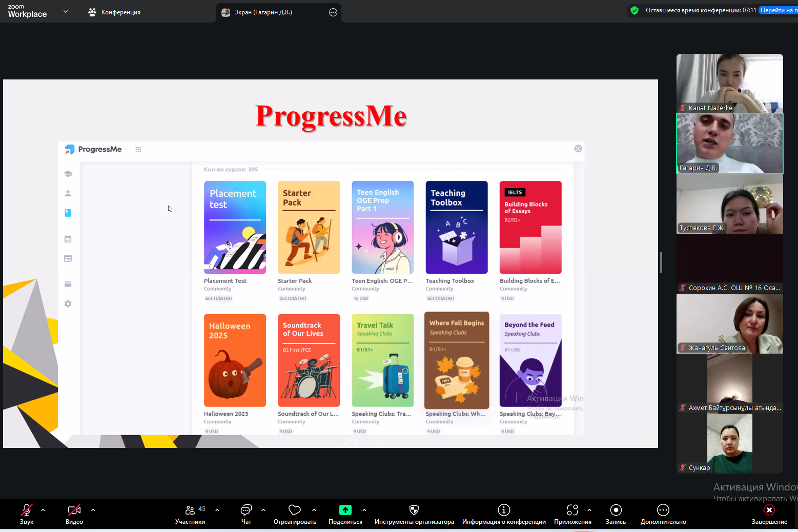The height and width of the screenshot is (532, 798).
Task: Open the Zoom Workplace dropdown chevron
Action: [x=66, y=11]
